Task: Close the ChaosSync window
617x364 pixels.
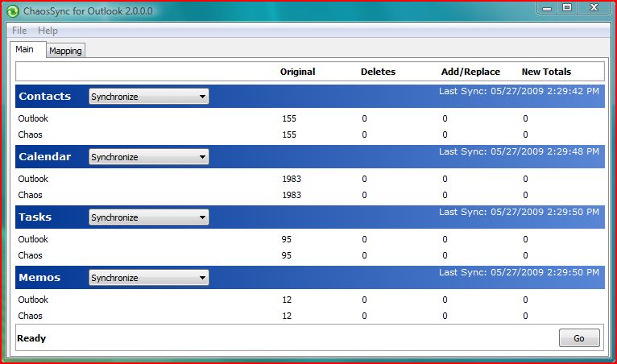Action: pyautogui.click(x=594, y=8)
